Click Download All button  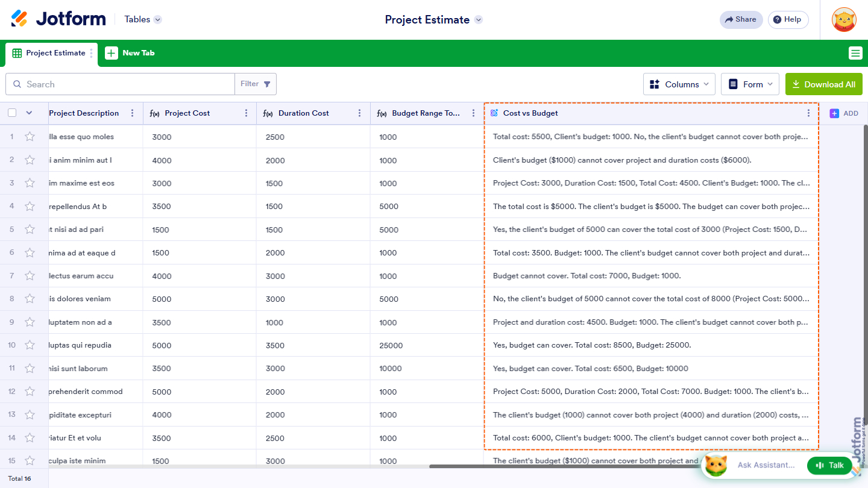(x=824, y=84)
